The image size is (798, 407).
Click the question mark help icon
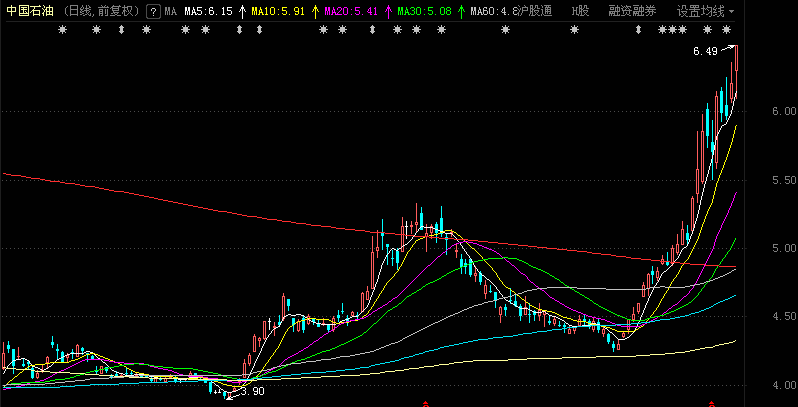coord(154,11)
